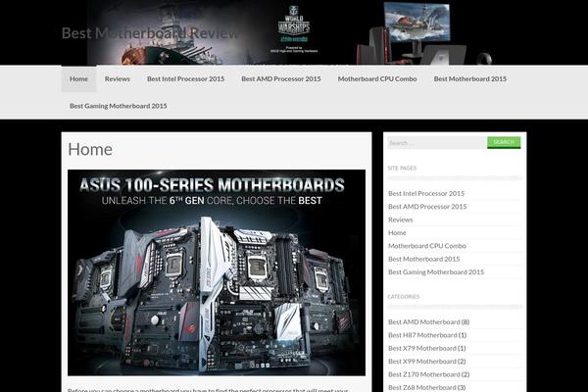Open ASUS 100-Series Motherboards image
The image size is (588, 392).
pyautogui.click(x=217, y=272)
